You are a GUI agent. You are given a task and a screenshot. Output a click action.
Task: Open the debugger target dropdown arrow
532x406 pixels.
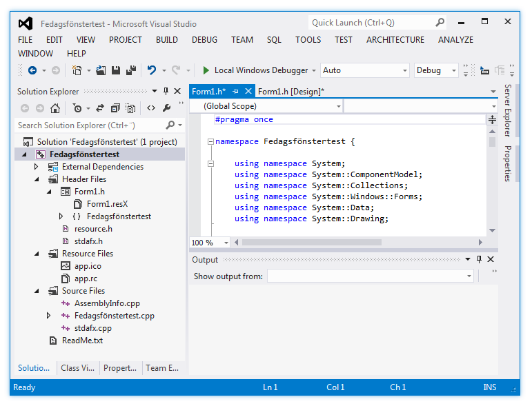pyautogui.click(x=314, y=70)
